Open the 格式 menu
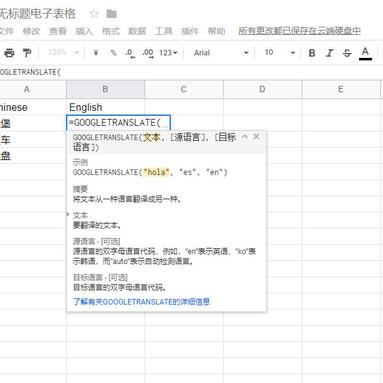This screenshot has height=383, width=383. tap(111, 31)
